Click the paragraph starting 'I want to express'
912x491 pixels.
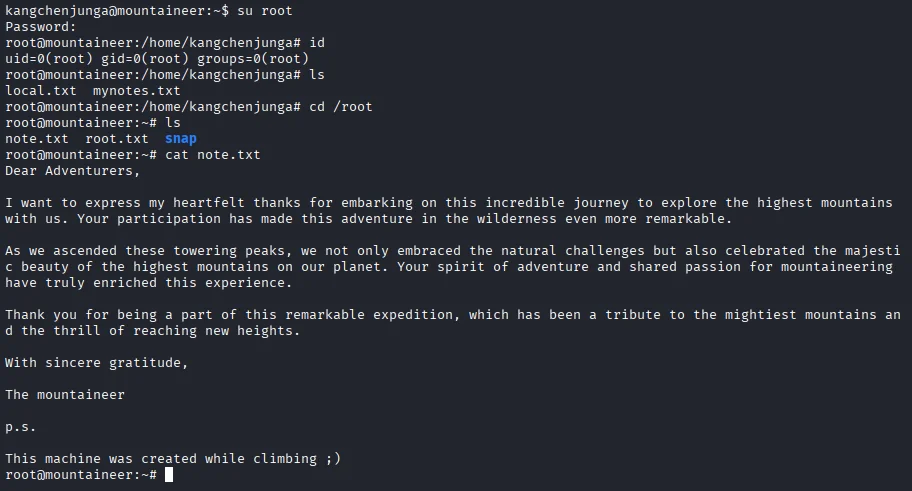(448, 211)
